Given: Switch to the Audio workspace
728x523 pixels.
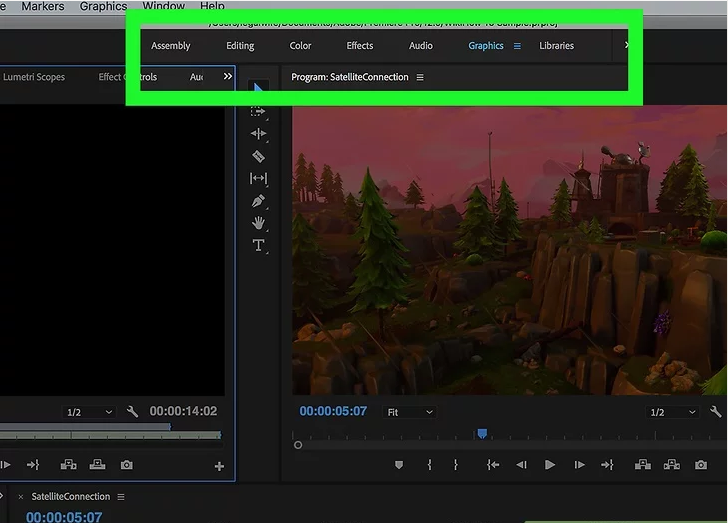Looking at the screenshot, I should click(x=421, y=46).
